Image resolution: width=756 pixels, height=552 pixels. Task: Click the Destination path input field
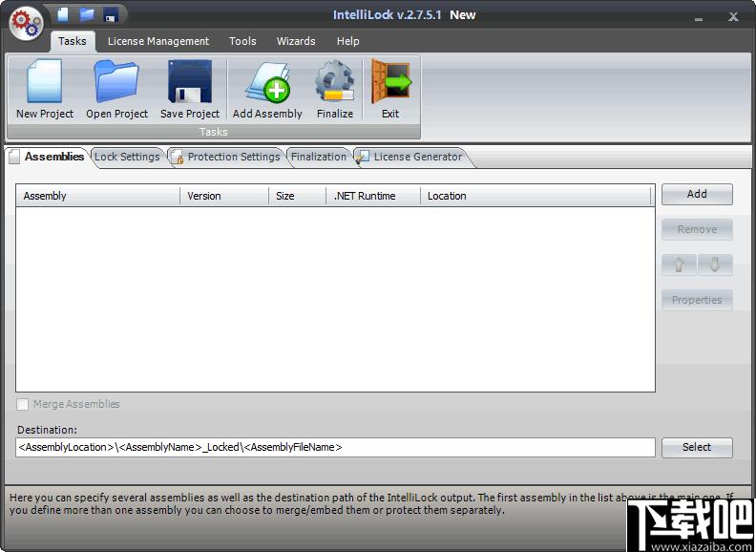pos(335,448)
